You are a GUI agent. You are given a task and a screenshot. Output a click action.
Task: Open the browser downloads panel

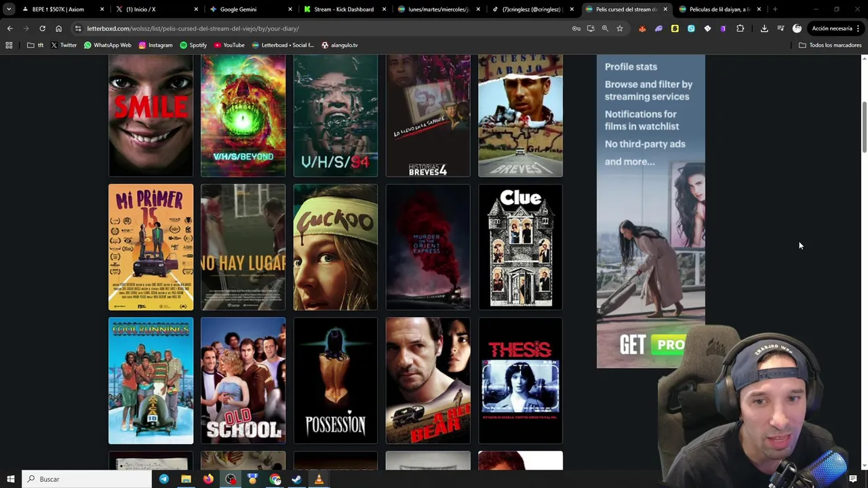coord(764,28)
